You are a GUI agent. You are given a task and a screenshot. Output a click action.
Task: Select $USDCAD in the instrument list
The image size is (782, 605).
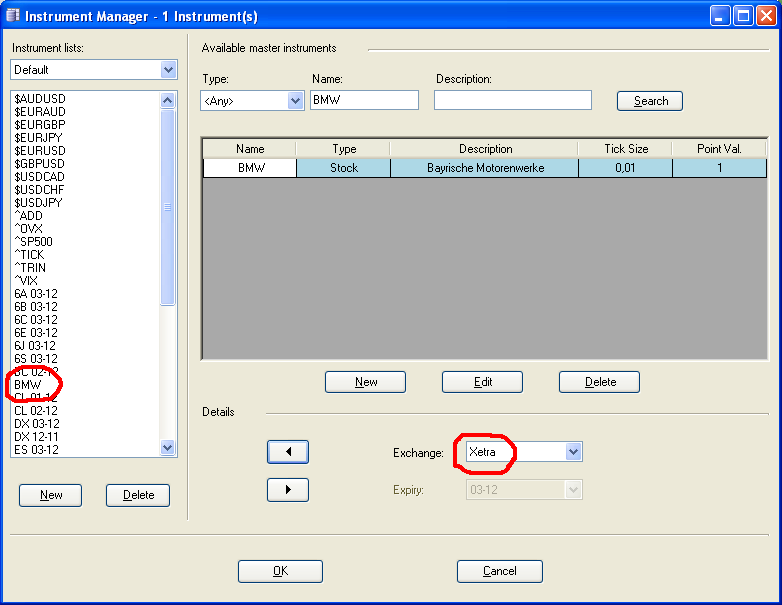pos(39,177)
